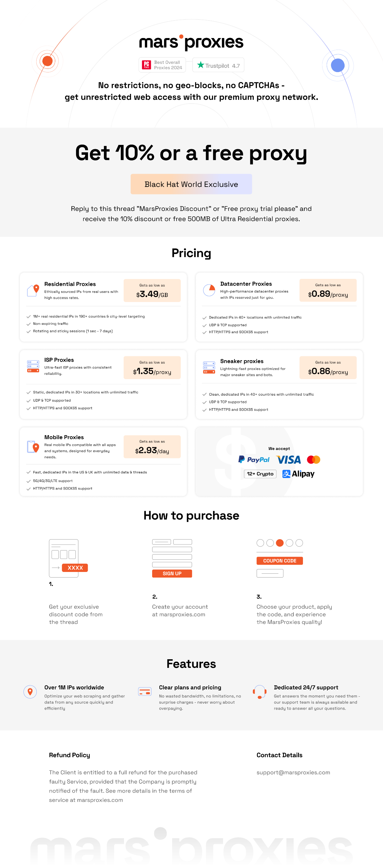Select the ISP Proxies server icon
383x868 pixels.
pos(33,366)
